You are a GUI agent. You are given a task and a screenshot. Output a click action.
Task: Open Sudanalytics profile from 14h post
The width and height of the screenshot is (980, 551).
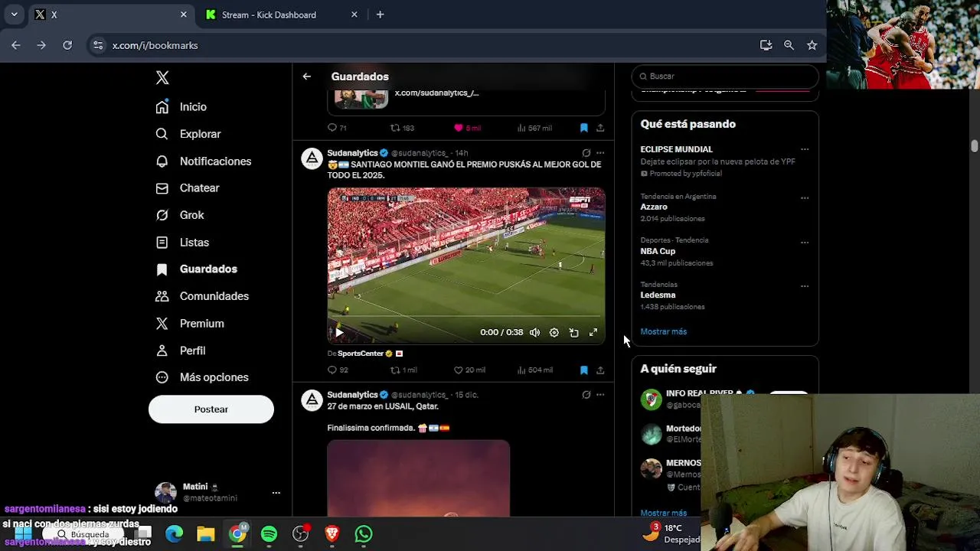pos(352,153)
